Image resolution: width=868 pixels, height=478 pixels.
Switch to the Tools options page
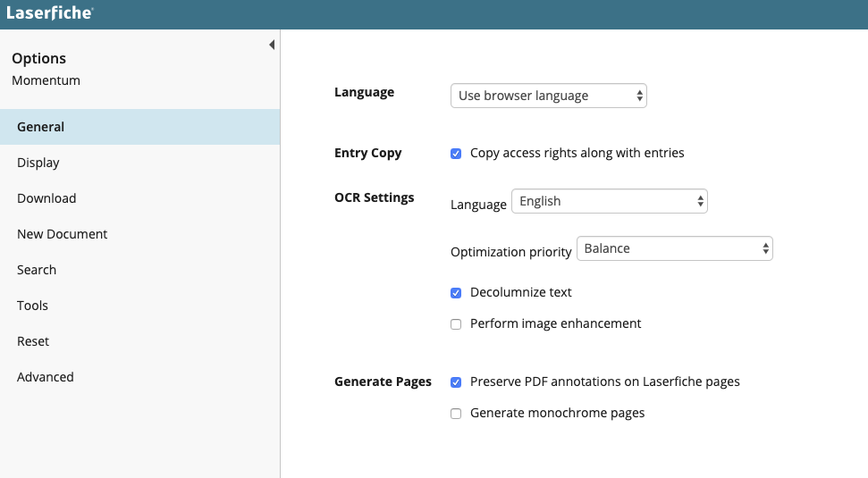point(32,306)
